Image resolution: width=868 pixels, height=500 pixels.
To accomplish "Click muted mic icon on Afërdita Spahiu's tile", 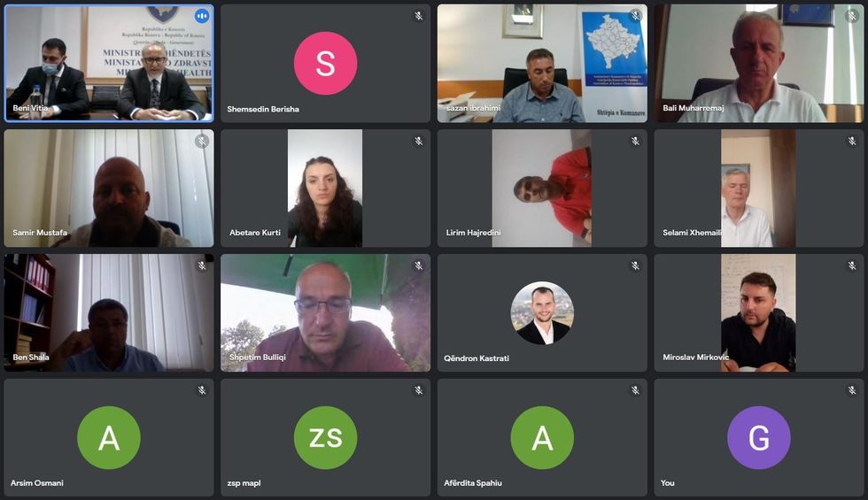I will coord(636,390).
